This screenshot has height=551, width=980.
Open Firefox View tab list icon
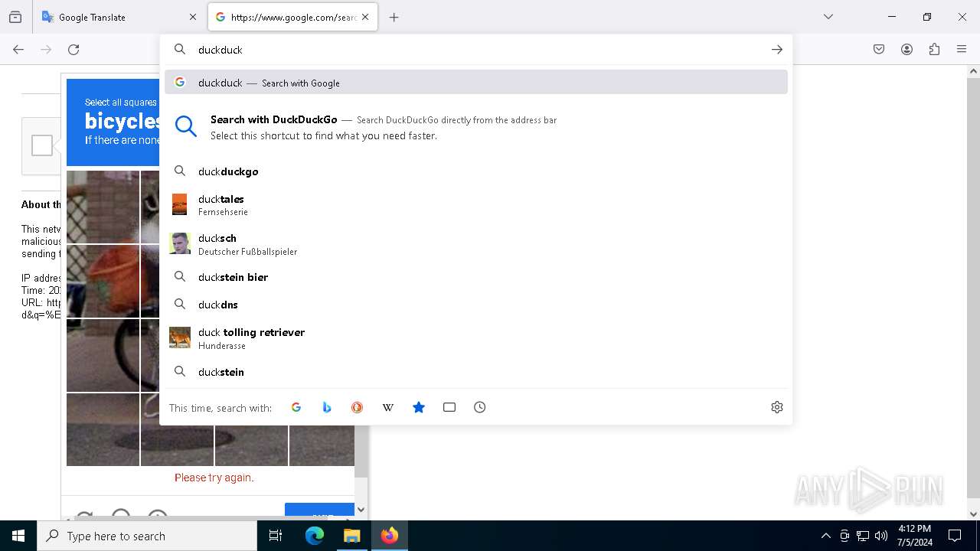point(15,17)
